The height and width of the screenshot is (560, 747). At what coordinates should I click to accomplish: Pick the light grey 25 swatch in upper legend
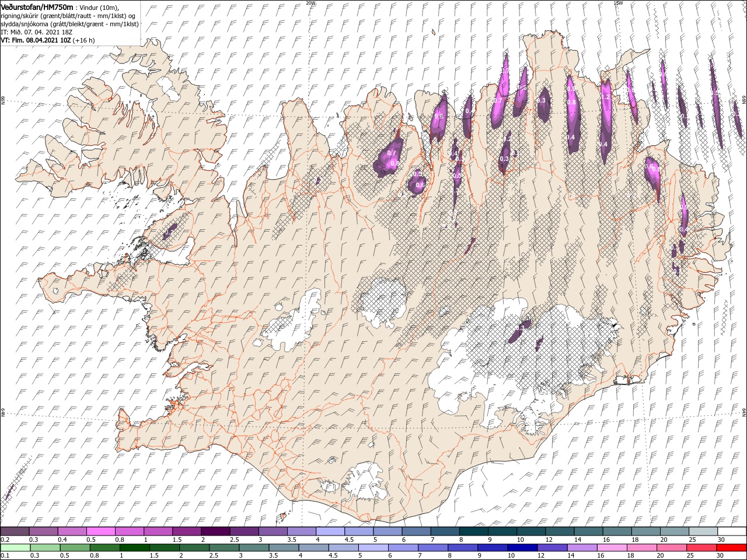(703, 531)
